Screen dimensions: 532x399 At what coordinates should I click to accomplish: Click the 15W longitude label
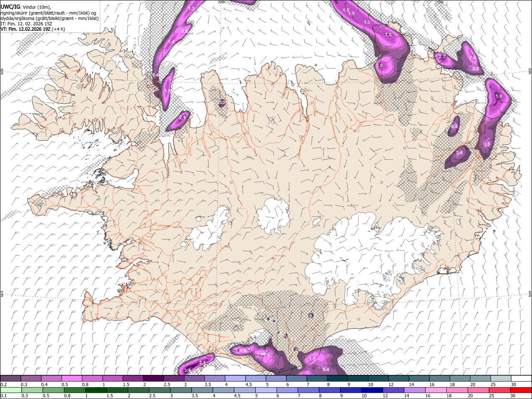pos(440,2)
